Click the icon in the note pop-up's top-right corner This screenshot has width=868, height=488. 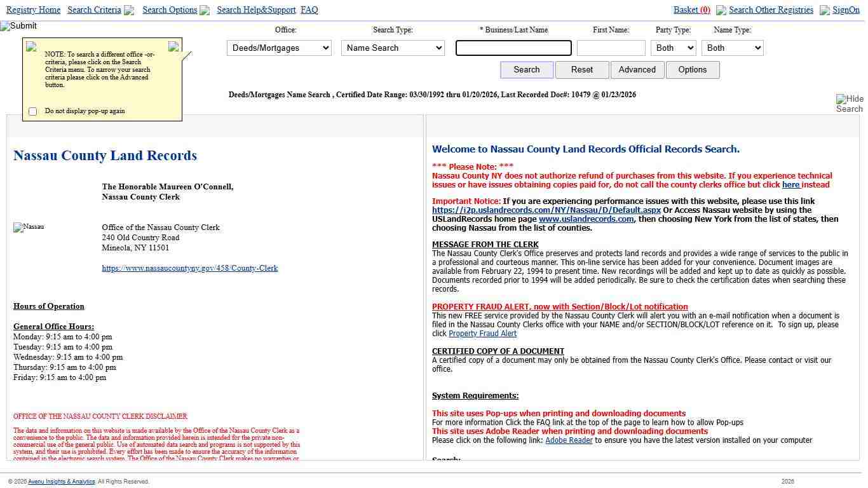[173, 46]
